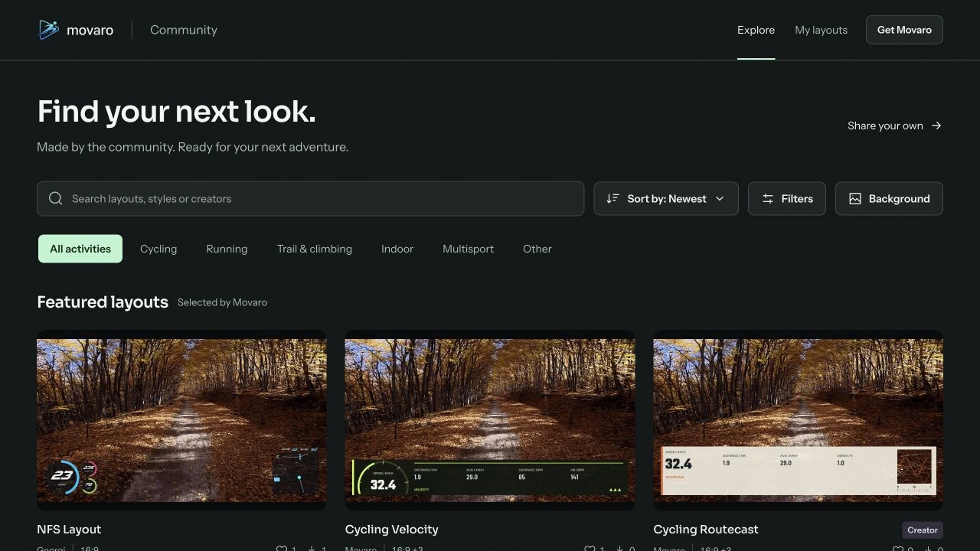Click the Cycling Velocity title
Image resolution: width=980 pixels, height=551 pixels.
point(391,530)
